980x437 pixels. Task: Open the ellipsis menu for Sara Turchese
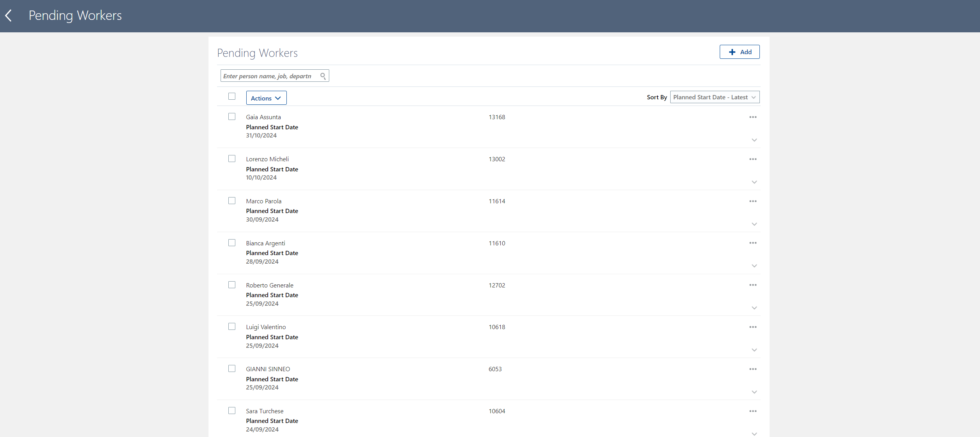(753, 411)
